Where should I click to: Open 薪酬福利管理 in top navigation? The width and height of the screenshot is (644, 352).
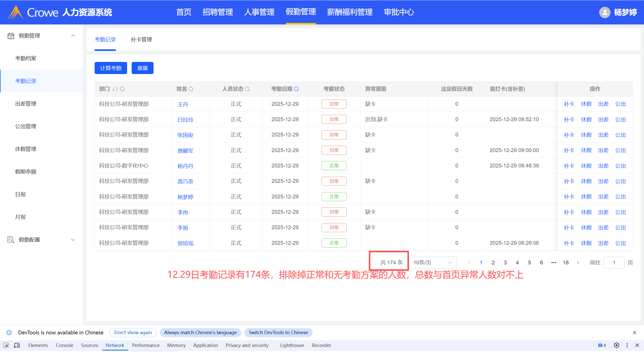[350, 12]
